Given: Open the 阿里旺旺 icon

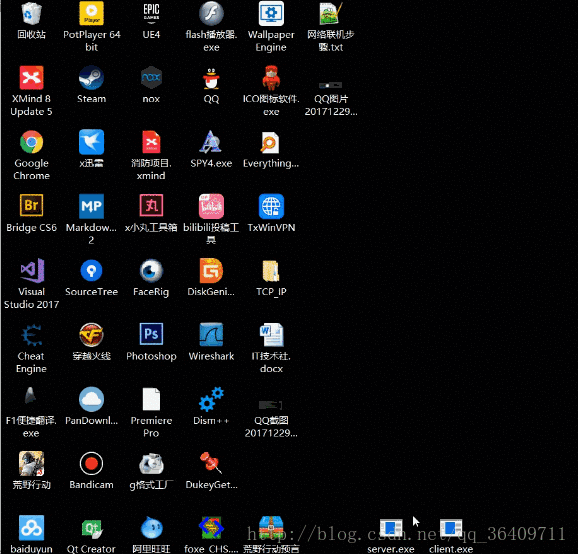Looking at the screenshot, I should click(151, 527).
